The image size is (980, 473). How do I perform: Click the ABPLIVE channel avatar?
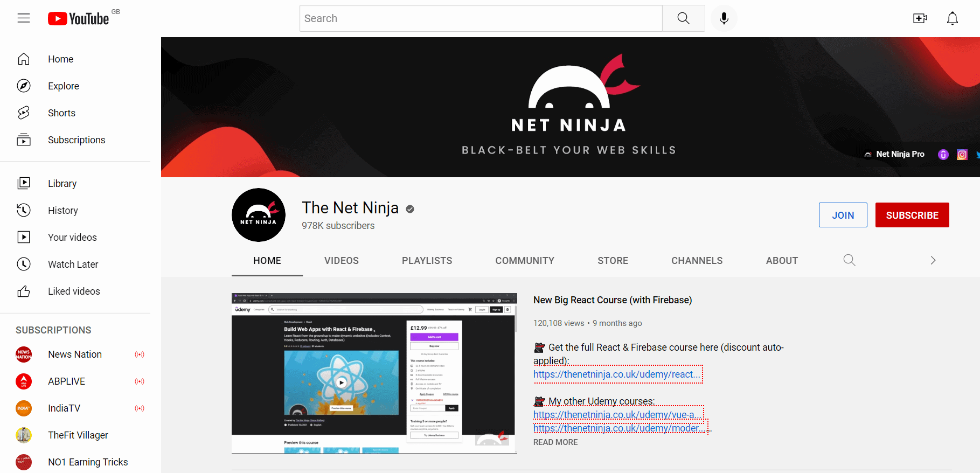24,381
